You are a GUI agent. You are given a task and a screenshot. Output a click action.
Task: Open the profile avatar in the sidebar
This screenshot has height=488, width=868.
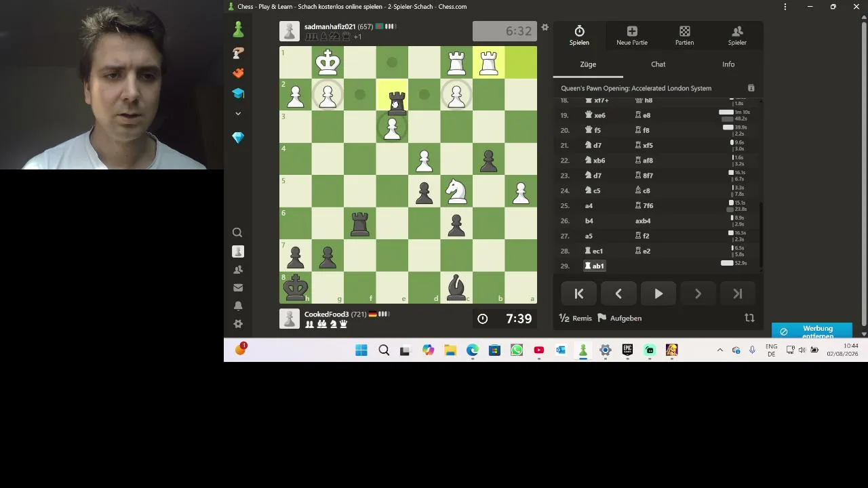pyautogui.click(x=237, y=251)
